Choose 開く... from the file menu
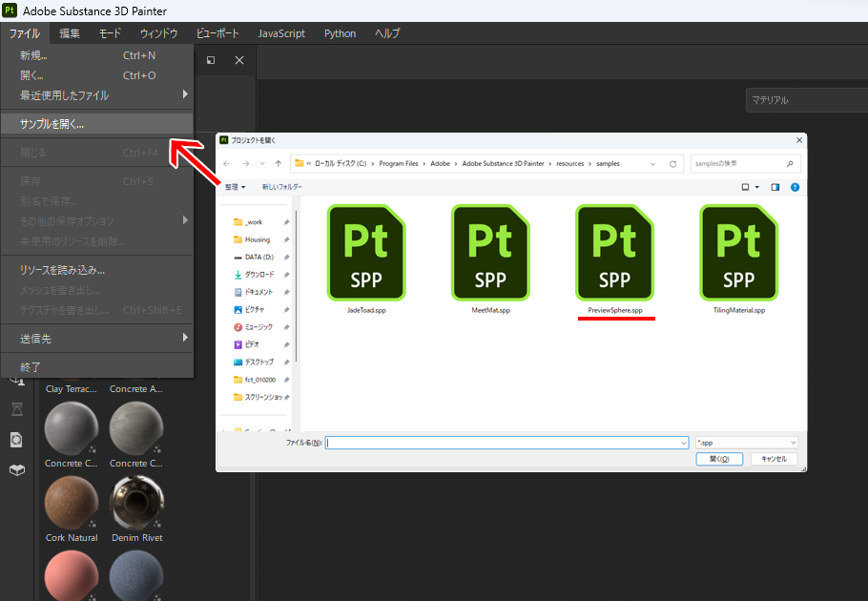 [97, 75]
